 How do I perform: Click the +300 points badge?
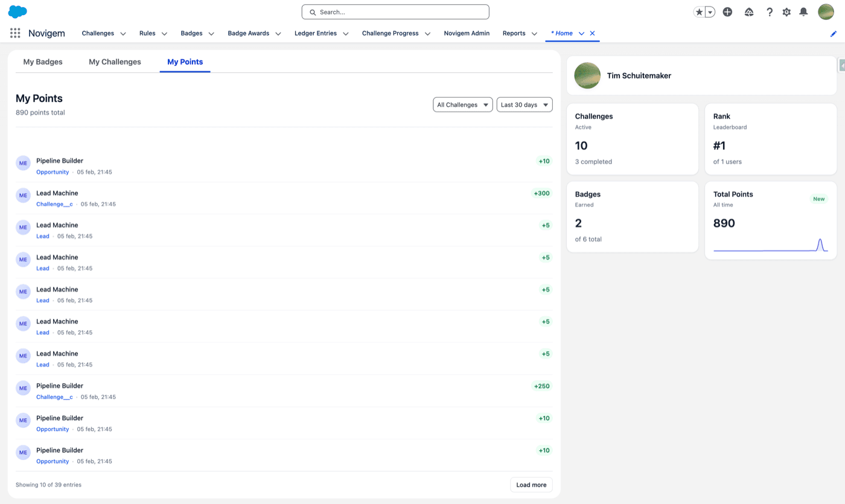click(541, 194)
